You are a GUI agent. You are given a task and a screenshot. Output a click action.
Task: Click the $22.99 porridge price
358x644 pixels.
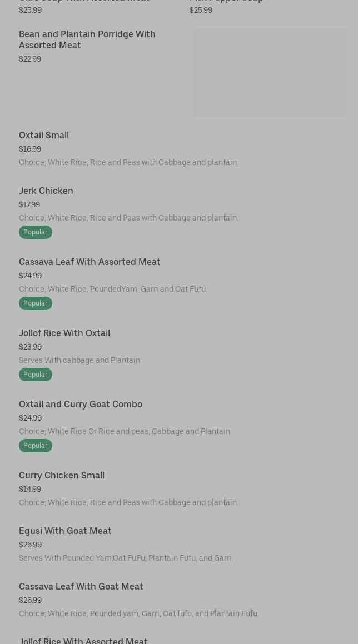[30, 59]
